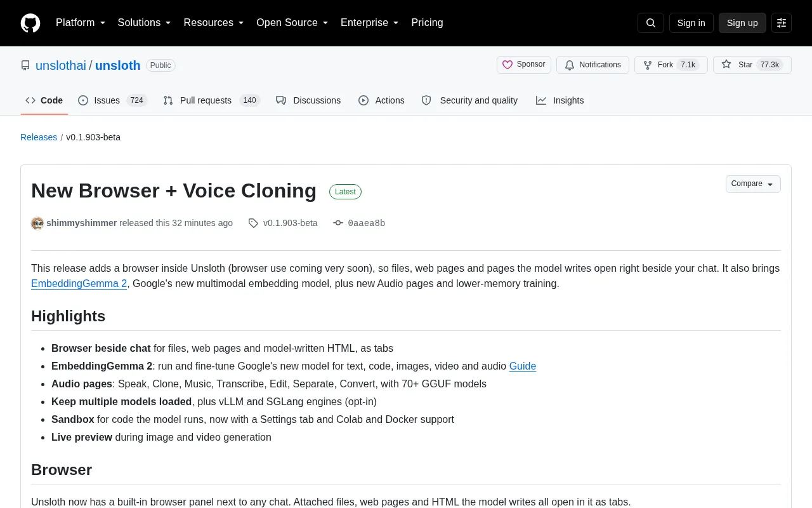Open the Issues tab
The image size is (812, 508).
point(112,100)
